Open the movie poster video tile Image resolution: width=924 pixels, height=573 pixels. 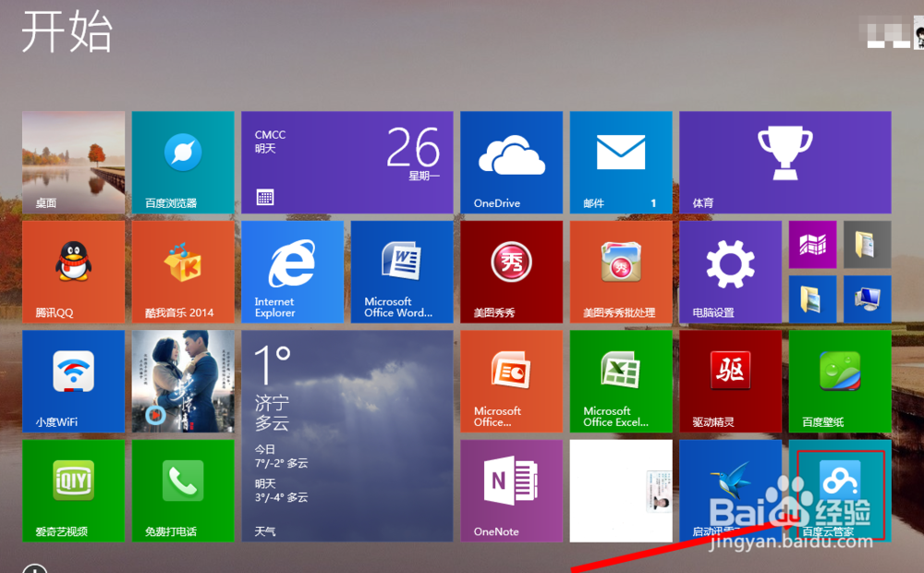pyautogui.click(x=183, y=382)
